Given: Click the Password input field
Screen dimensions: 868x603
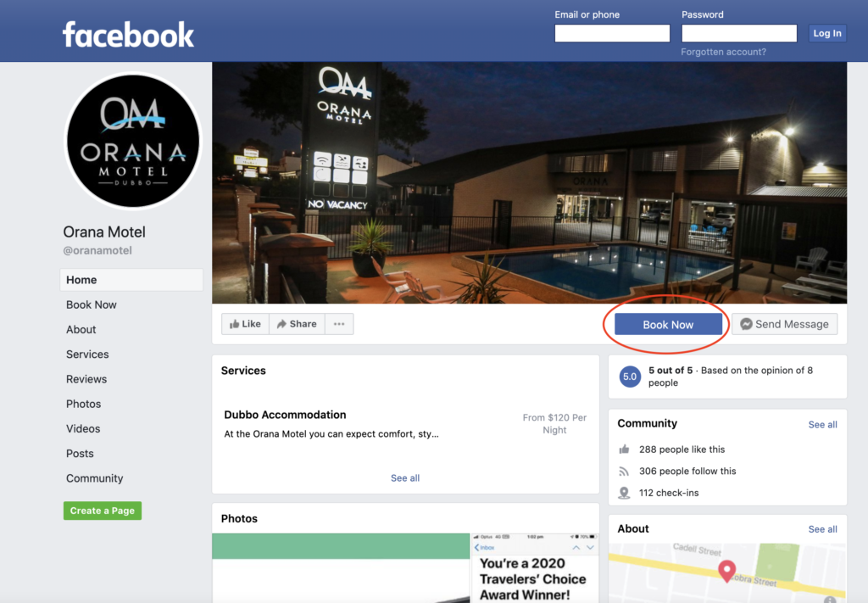Looking at the screenshot, I should click(739, 33).
